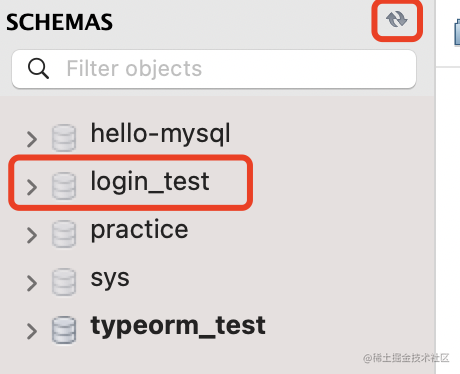The width and height of the screenshot is (460, 374).
Task: Expand the practice schema tree
Action: tap(32, 235)
